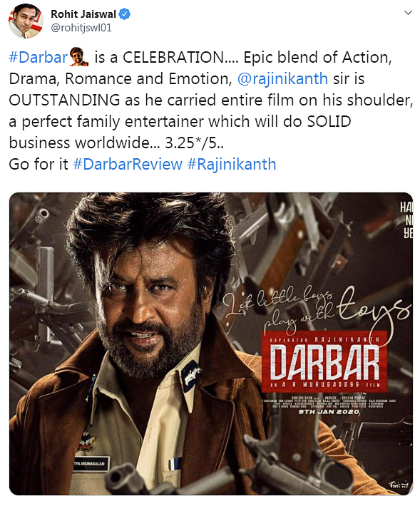420x506 pixels.
Task: Open the #DarbarReview hashtag
Action: pos(128,164)
